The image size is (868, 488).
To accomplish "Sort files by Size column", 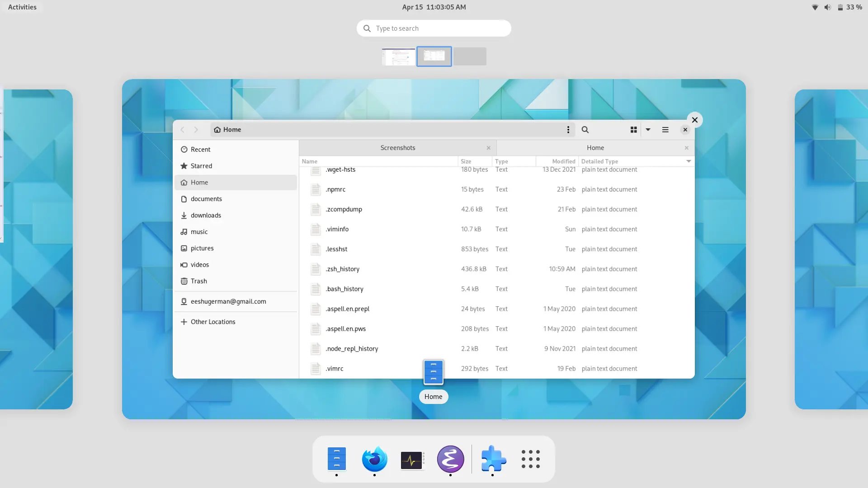I will pyautogui.click(x=466, y=161).
